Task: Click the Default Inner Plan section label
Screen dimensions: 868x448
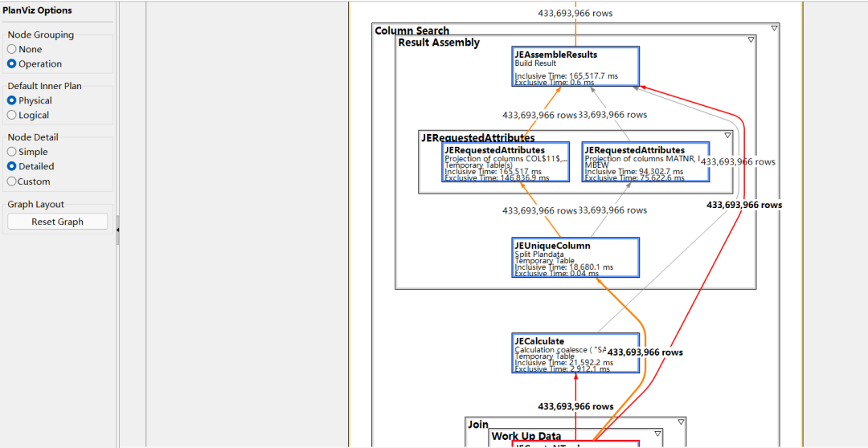Action: pos(43,86)
